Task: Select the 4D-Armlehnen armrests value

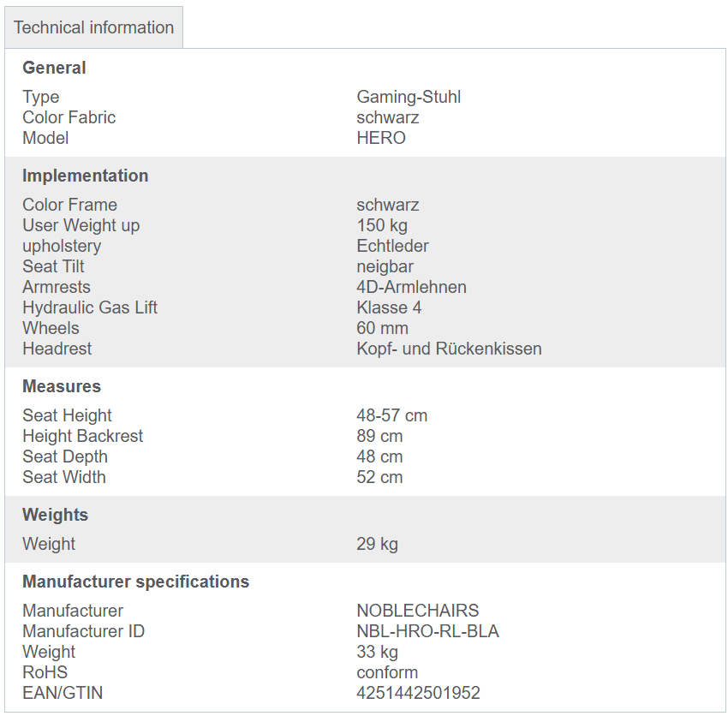Action: 411,287
